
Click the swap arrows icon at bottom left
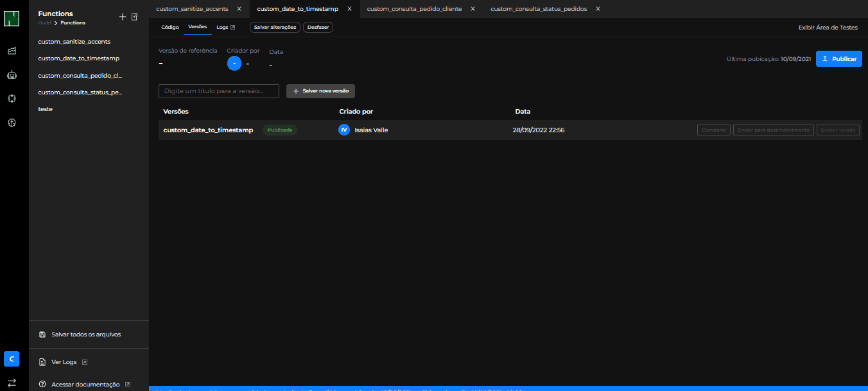coord(12,383)
